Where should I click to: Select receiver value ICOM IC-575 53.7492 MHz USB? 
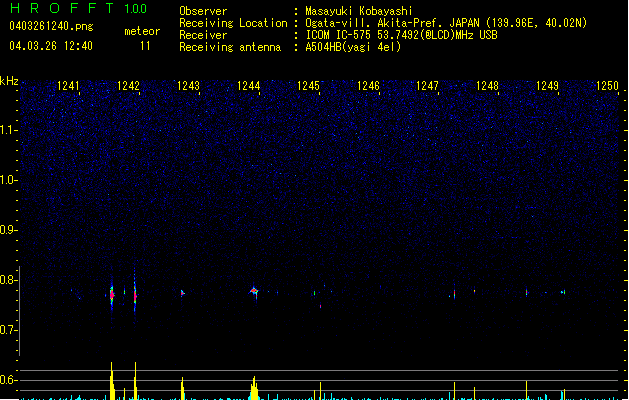[402, 35]
